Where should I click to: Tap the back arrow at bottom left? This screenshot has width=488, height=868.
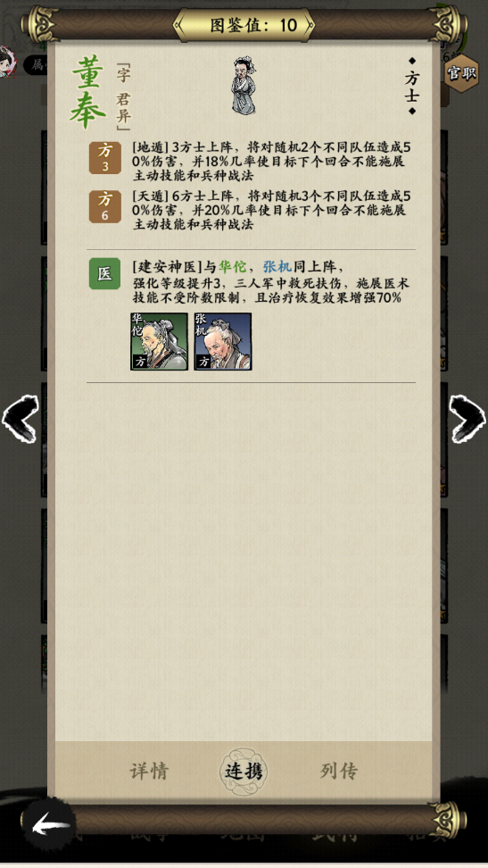(49, 826)
